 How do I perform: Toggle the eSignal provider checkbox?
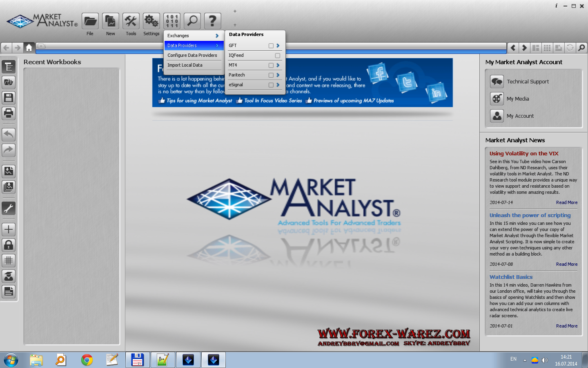click(x=271, y=85)
